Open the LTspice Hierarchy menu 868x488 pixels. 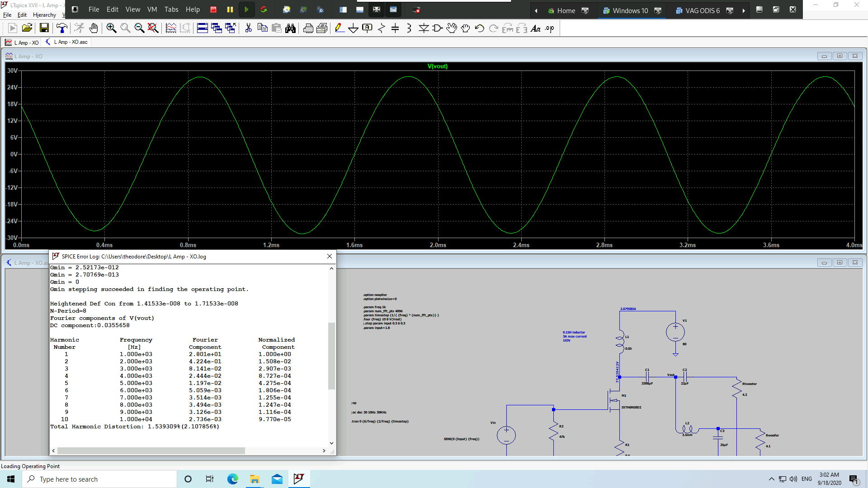pos(44,15)
